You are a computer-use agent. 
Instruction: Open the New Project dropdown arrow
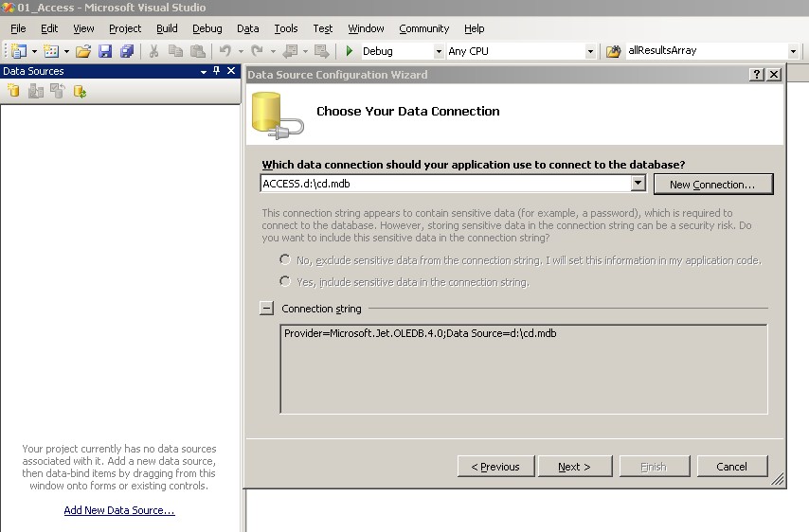(34, 51)
